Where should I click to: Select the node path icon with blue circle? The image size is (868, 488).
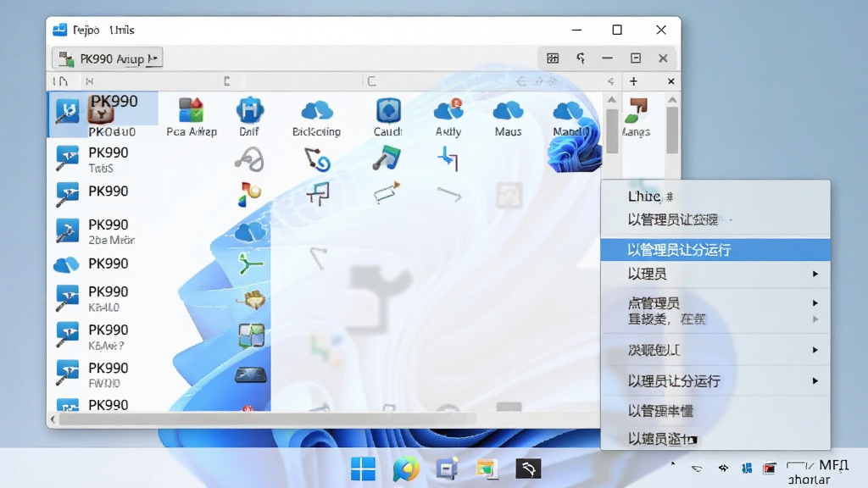pos(317,159)
